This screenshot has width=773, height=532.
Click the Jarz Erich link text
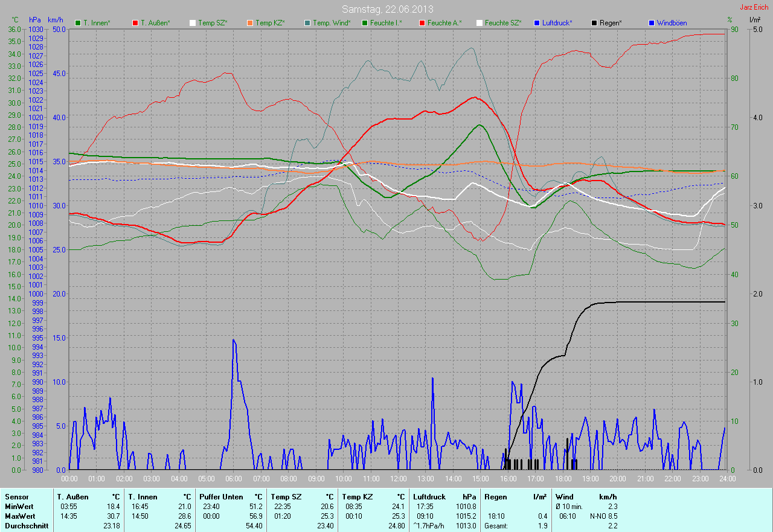pos(754,7)
